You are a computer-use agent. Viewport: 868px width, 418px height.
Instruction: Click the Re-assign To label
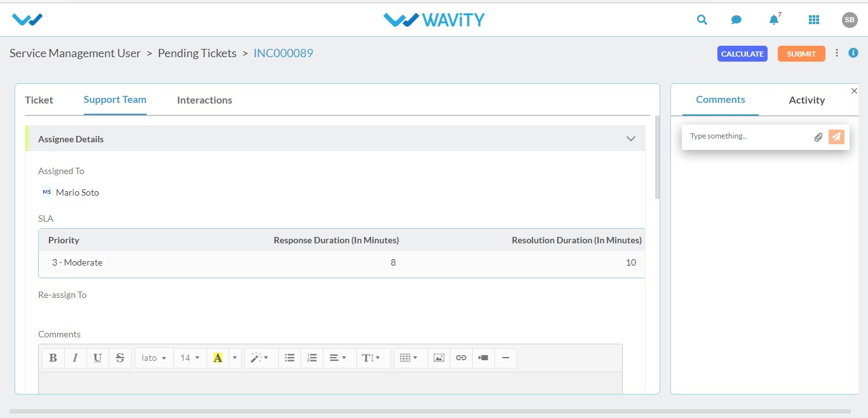click(62, 295)
